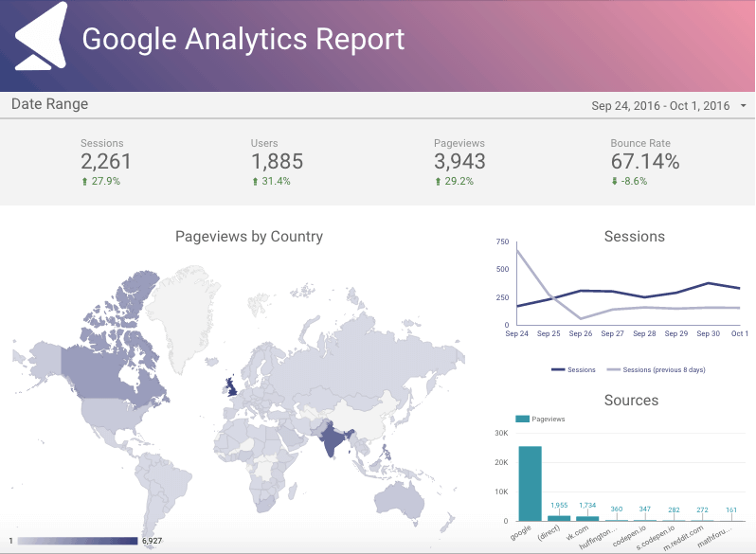Click the Sep 30 axis label

point(709,333)
